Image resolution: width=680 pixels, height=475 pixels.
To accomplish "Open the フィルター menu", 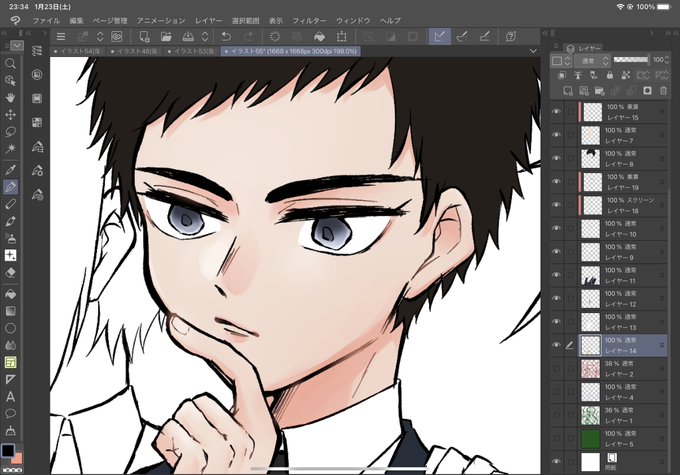I will click(x=309, y=20).
